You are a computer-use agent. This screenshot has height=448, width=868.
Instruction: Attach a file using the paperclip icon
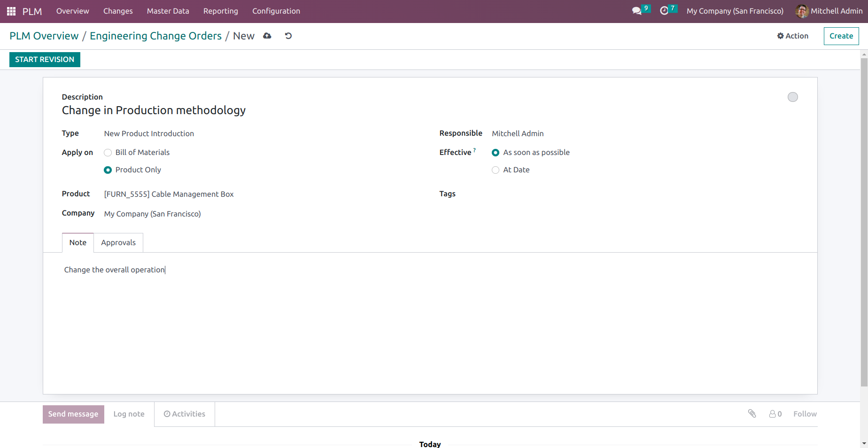(x=752, y=414)
